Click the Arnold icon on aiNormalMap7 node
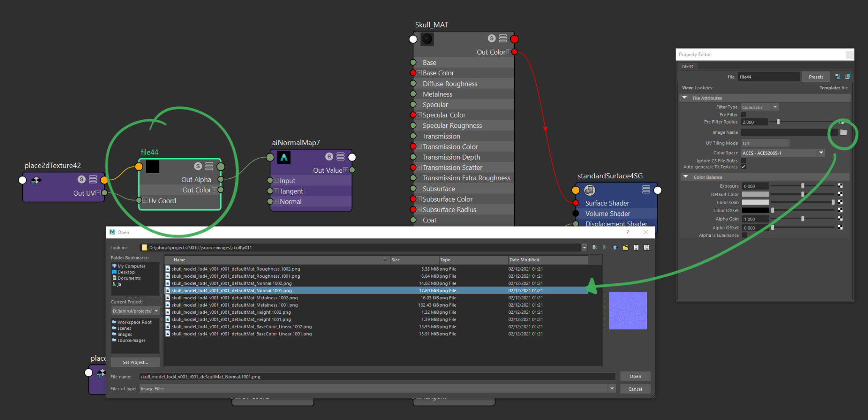This screenshot has width=868, height=420. pos(283,157)
